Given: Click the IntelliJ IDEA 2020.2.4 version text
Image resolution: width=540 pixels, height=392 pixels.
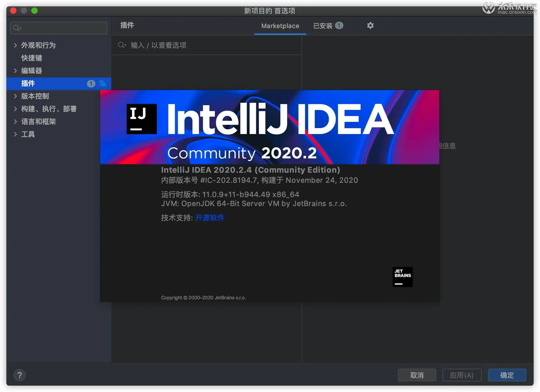Looking at the screenshot, I should click(x=250, y=170).
